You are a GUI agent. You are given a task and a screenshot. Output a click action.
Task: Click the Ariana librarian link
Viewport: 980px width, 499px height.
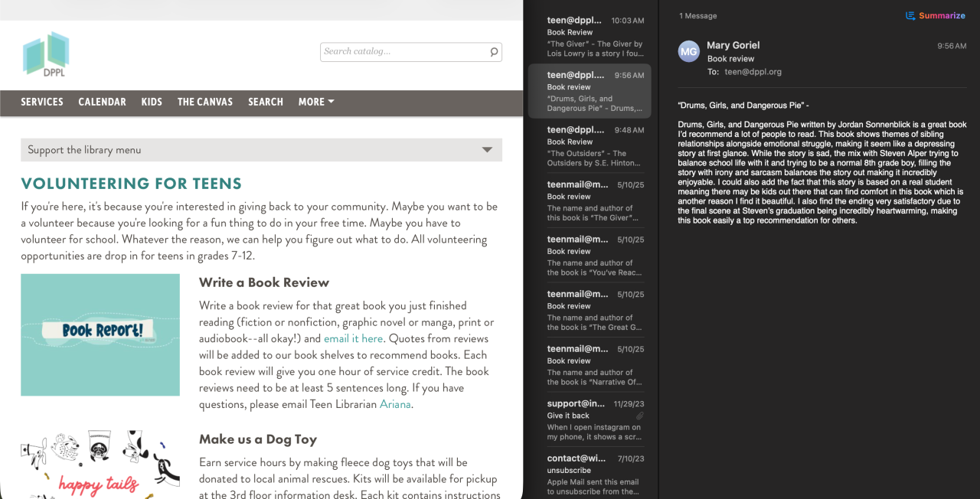click(x=395, y=404)
